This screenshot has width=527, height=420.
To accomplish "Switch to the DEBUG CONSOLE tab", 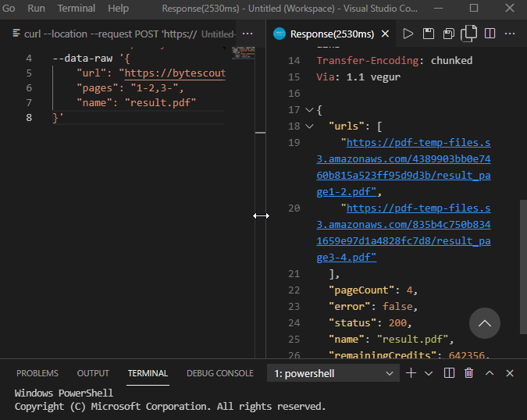I will tap(220, 373).
